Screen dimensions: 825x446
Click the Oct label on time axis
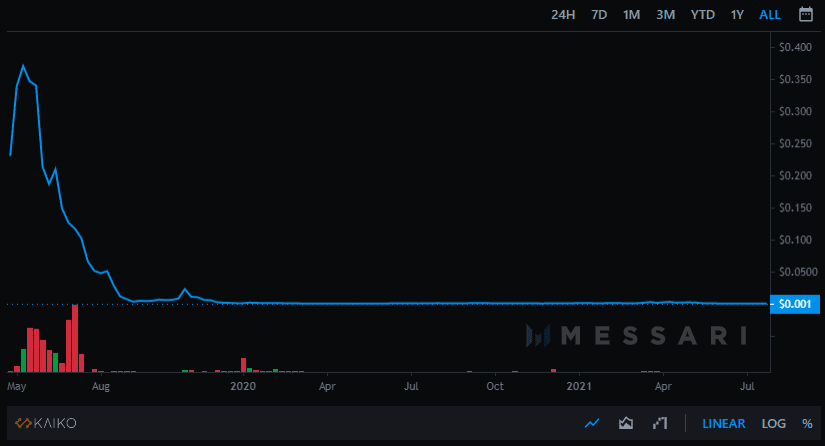[495, 386]
